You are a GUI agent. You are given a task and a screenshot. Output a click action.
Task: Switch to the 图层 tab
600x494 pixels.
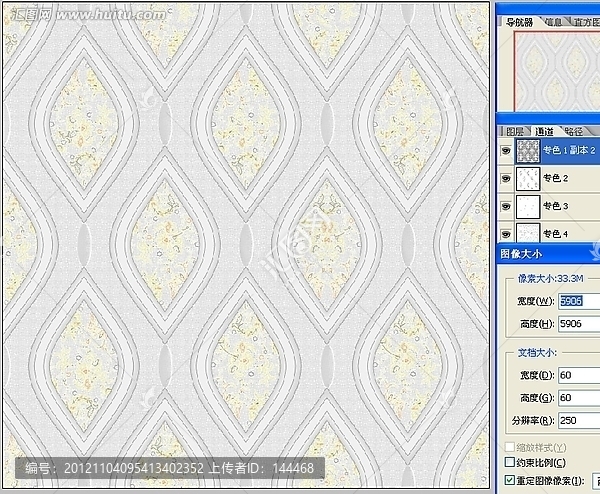point(515,132)
